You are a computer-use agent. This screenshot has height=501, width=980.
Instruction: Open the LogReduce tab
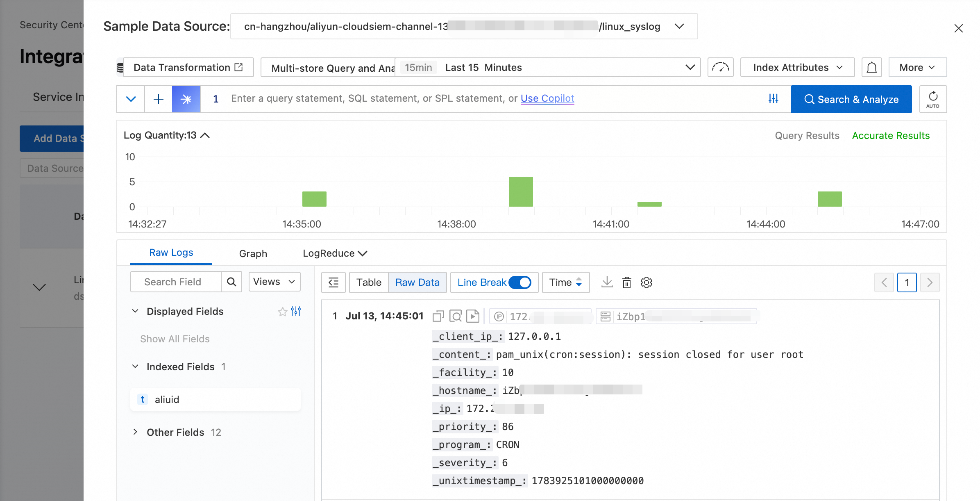pyautogui.click(x=335, y=253)
